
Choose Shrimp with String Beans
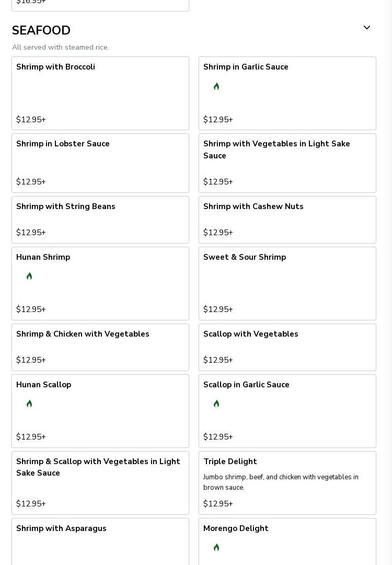point(100,220)
